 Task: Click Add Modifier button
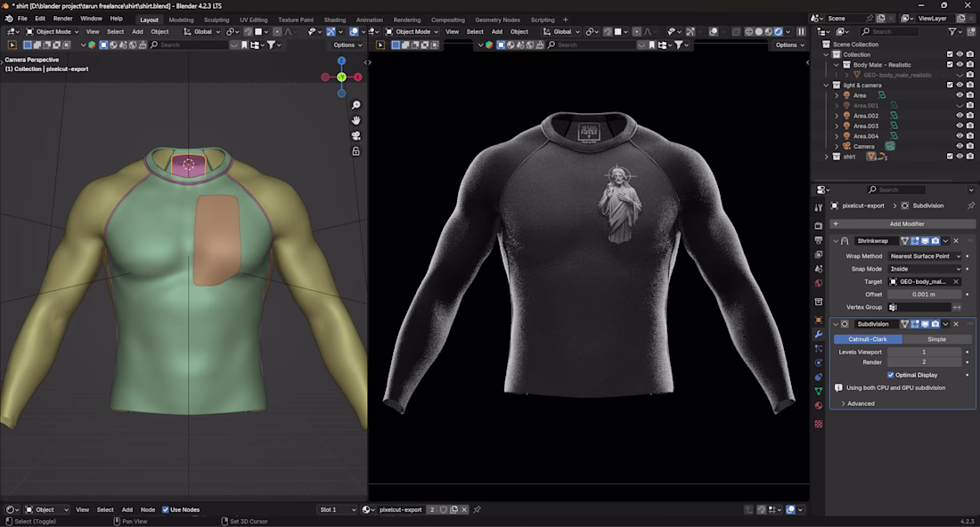pos(902,223)
